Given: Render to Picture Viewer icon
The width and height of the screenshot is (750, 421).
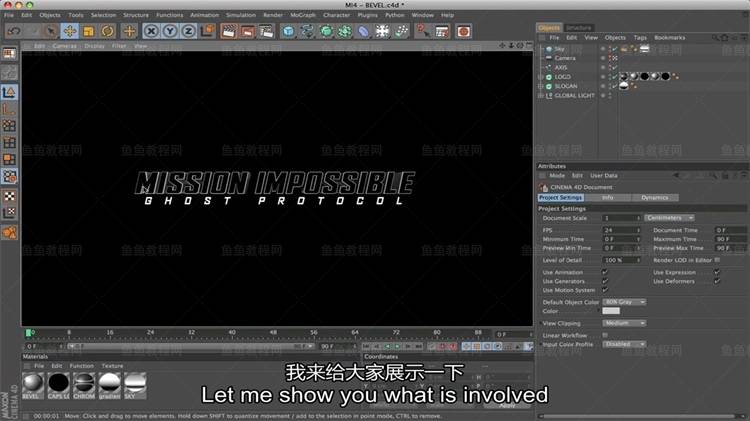Looking at the screenshot, I should pos(247,32).
